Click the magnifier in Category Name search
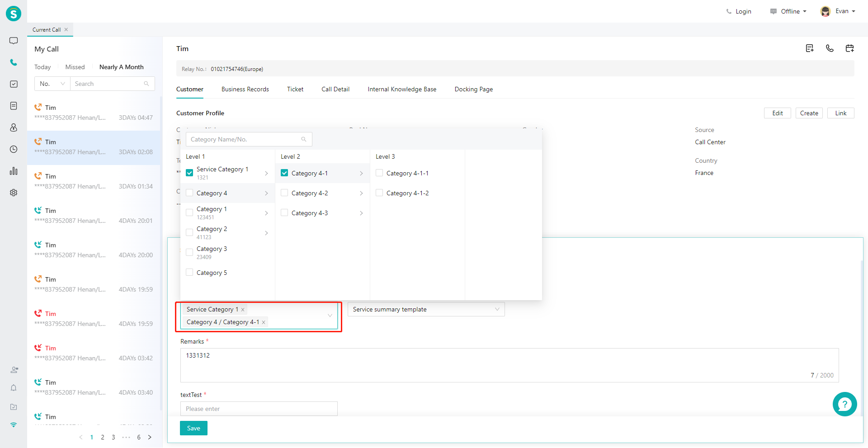This screenshot has width=868, height=448. click(x=304, y=139)
